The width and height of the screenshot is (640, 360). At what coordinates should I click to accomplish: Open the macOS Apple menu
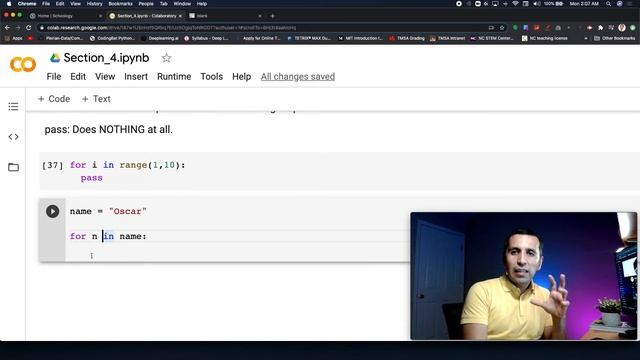point(9,4)
